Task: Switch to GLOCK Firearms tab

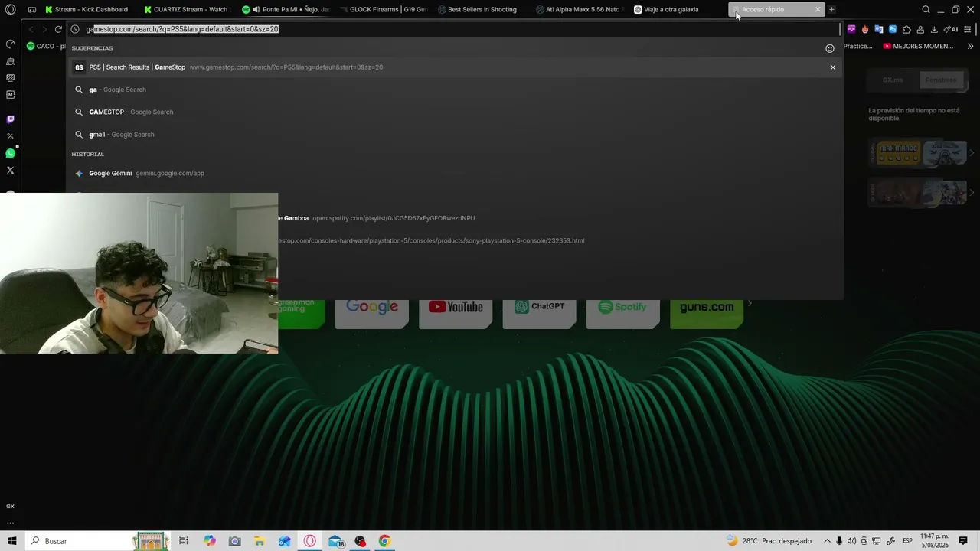Action: [x=385, y=10]
